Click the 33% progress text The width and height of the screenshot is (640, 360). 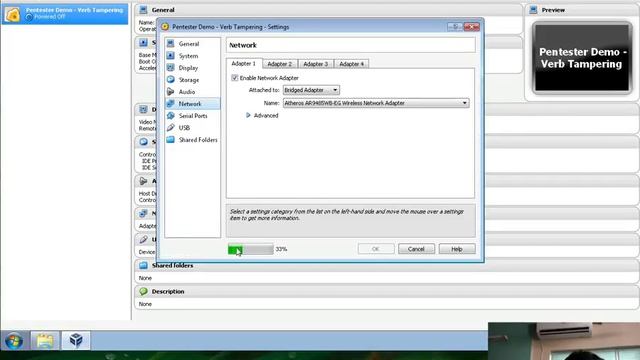click(x=281, y=249)
